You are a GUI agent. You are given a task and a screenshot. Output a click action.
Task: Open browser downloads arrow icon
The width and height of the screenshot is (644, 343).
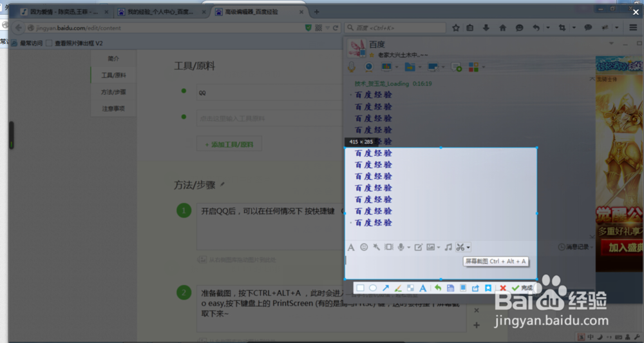[486, 28]
